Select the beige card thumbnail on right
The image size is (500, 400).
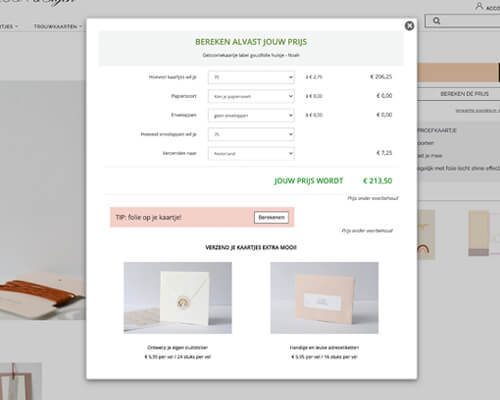click(479, 233)
